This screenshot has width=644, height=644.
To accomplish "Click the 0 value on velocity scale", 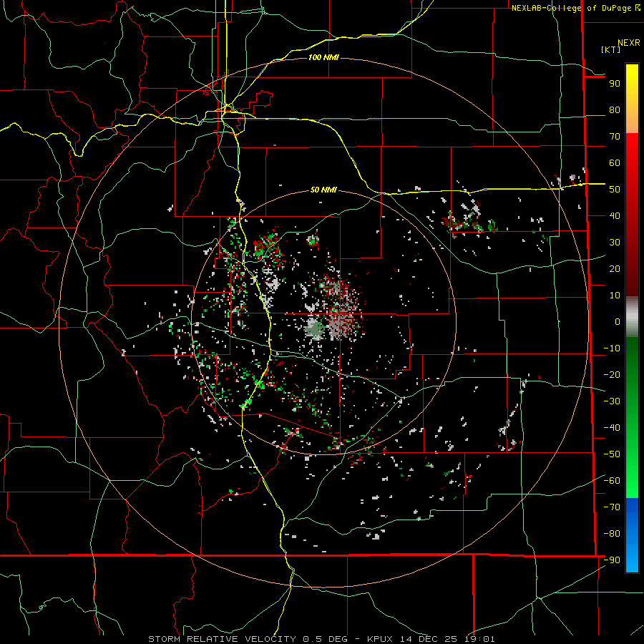I will tap(618, 322).
